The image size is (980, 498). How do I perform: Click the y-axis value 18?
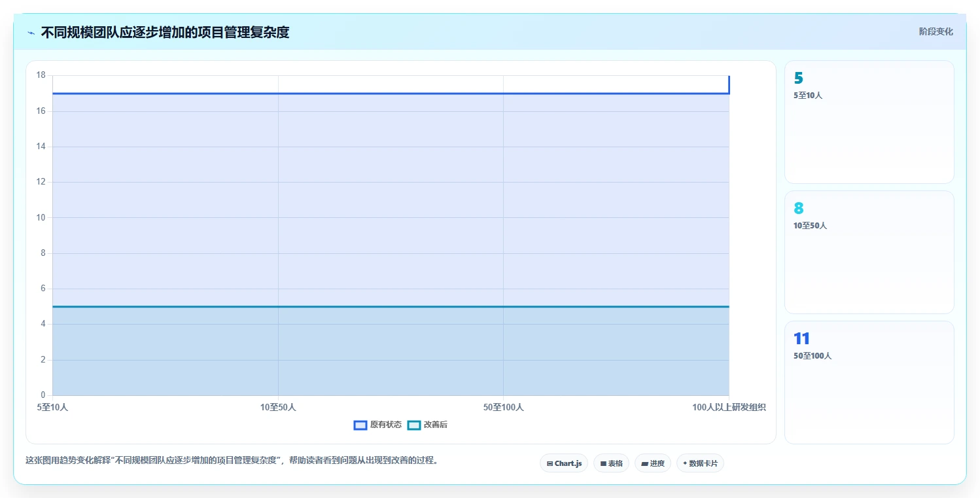[41, 75]
